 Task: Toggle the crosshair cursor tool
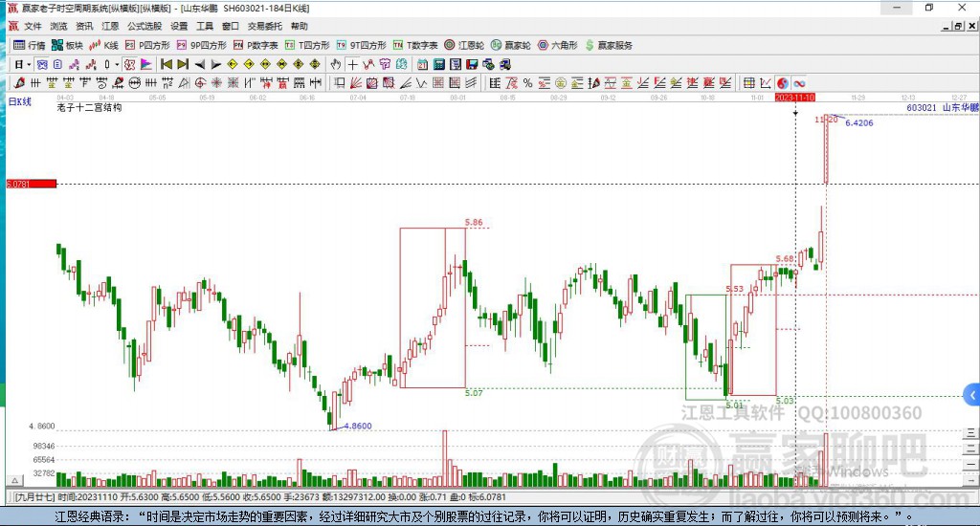point(352,64)
